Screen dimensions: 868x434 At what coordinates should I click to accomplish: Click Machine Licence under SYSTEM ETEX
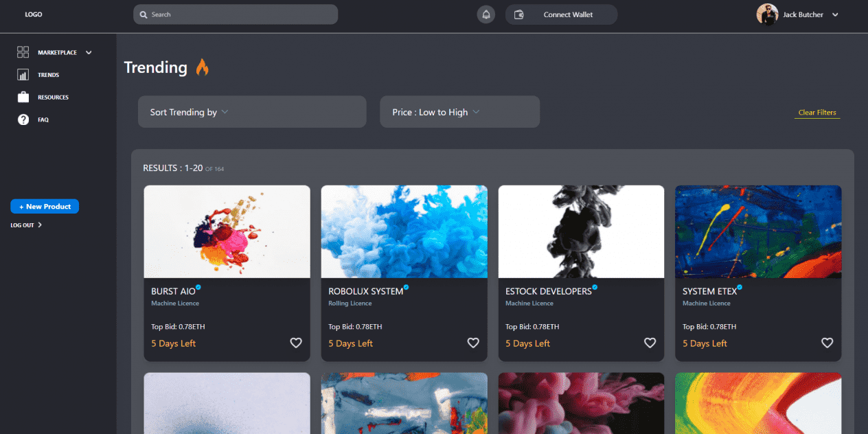coord(707,304)
